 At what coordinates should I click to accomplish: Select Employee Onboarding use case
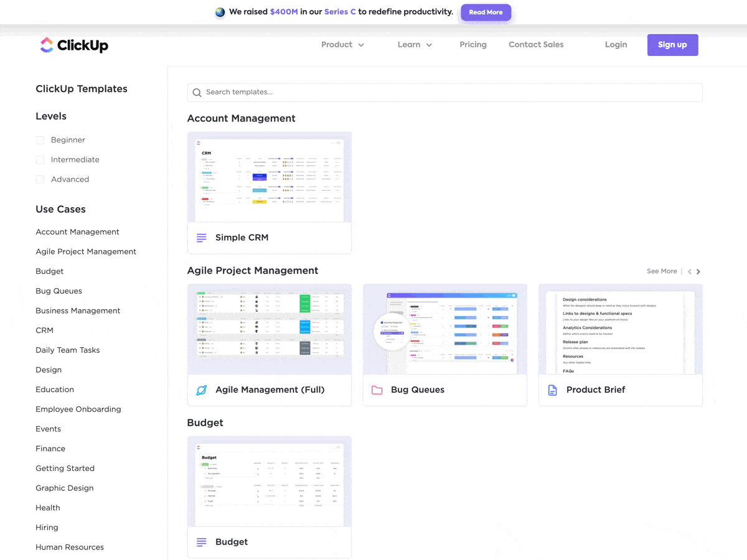pyautogui.click(x=78, y=409)
